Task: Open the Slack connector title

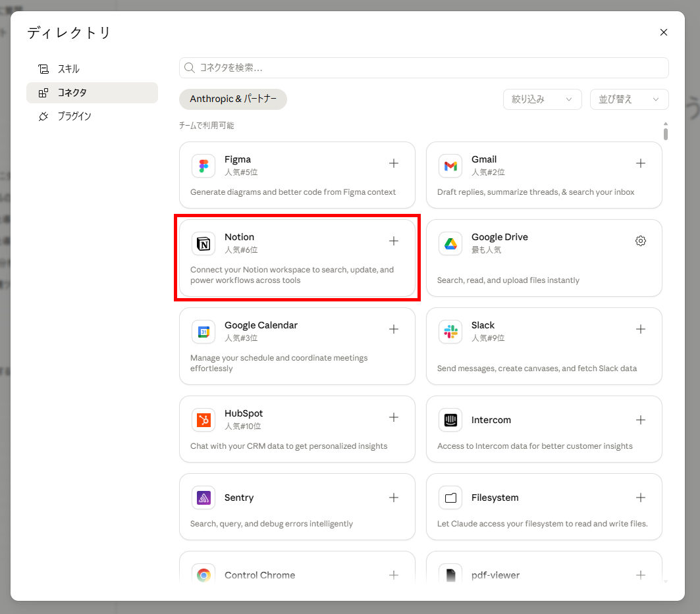Action: (x=483, y=325)
